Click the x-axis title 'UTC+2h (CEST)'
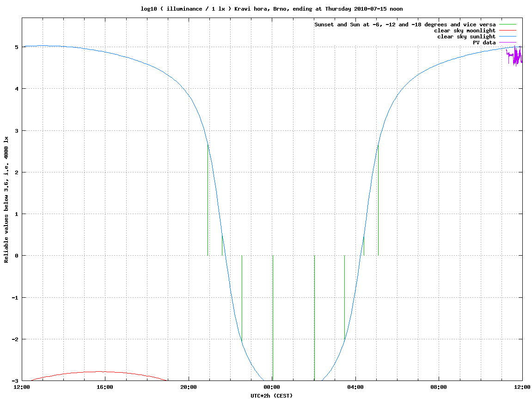 point(271,396)
